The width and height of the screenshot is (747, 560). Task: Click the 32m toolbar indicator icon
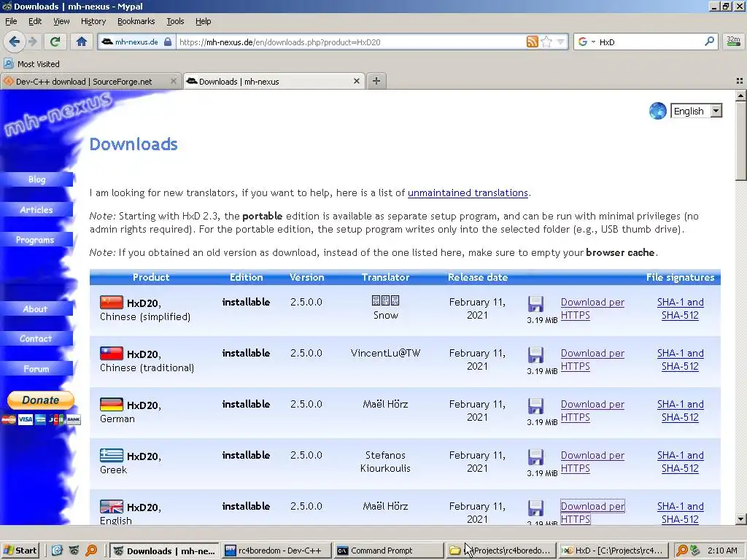point(733,42)
